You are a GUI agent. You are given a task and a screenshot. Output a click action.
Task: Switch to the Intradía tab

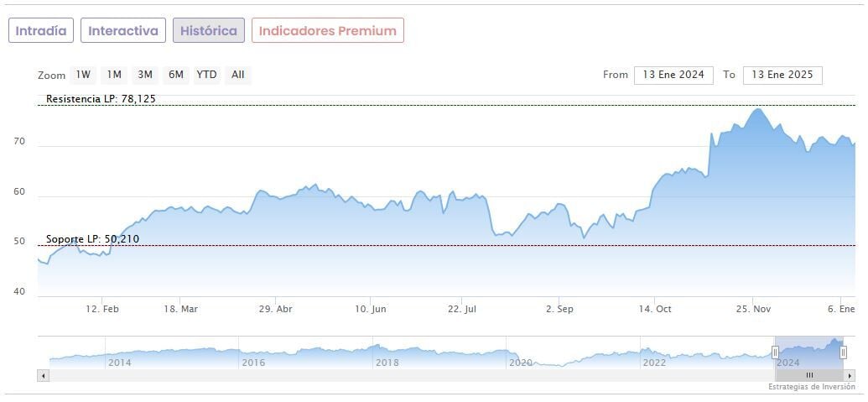41,31
